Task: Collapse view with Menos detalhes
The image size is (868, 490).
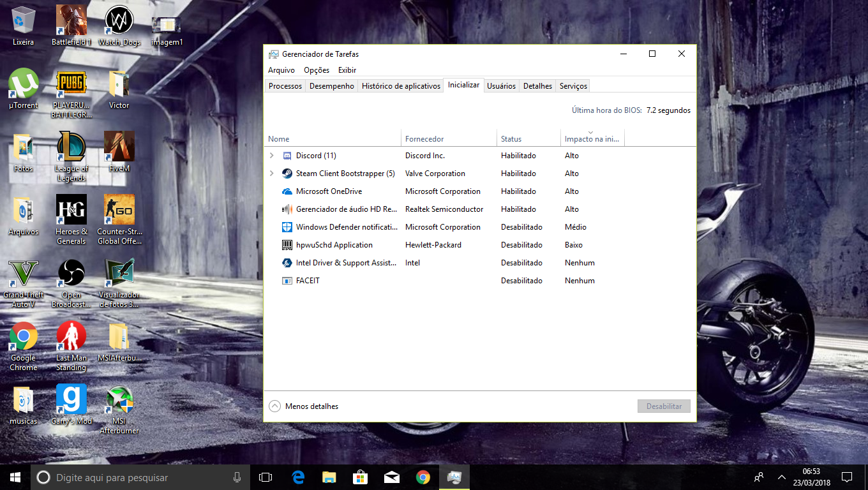Action: tap(304, 406)
